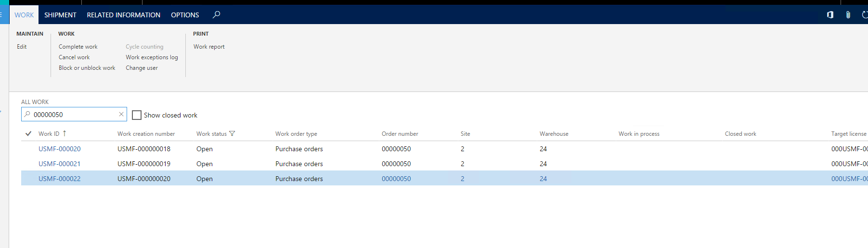
Task: Switch to the SHIPMENT ribbon tab
Action: (60, 15)
